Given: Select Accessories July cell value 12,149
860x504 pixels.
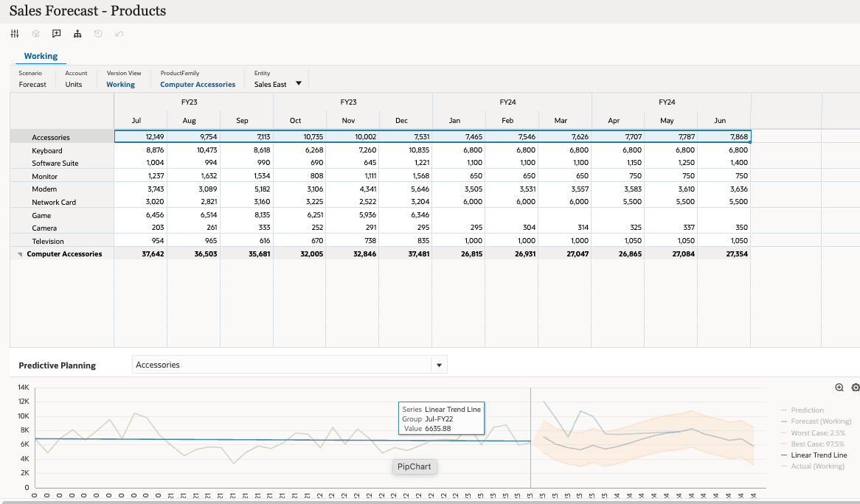Looking at the screenshot, I should point(140,137).
